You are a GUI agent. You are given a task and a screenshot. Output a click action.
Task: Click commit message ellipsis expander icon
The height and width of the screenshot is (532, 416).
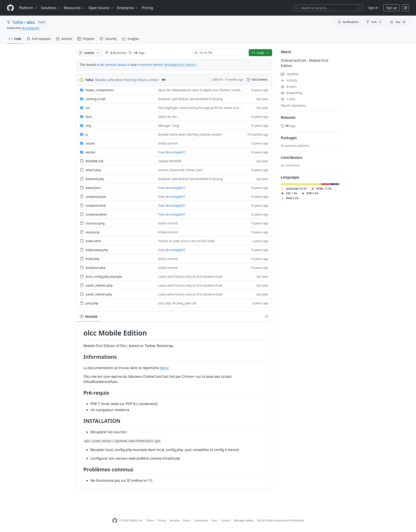coord(164,80)
